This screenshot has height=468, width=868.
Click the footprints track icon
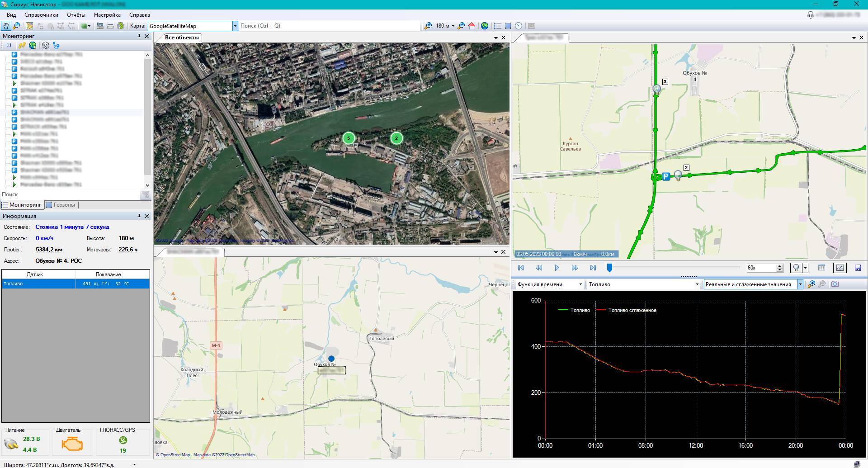[22, 45]
